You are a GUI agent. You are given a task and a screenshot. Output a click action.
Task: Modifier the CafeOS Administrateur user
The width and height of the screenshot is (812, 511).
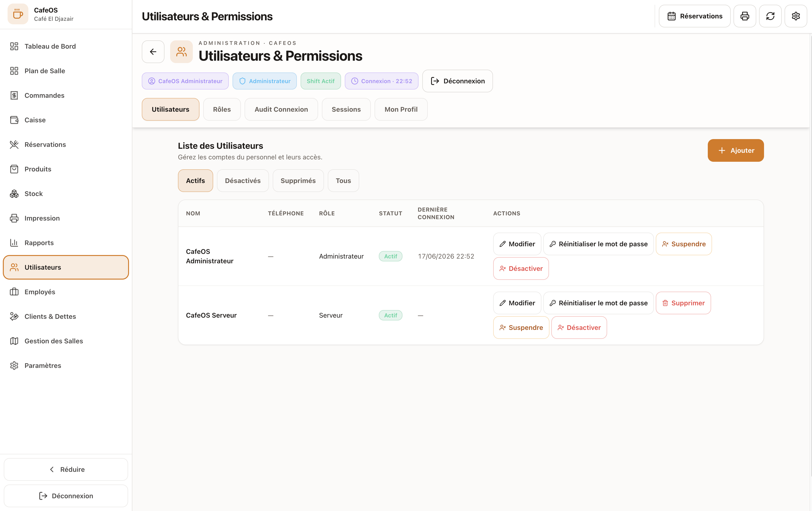(x=517, y=244)
